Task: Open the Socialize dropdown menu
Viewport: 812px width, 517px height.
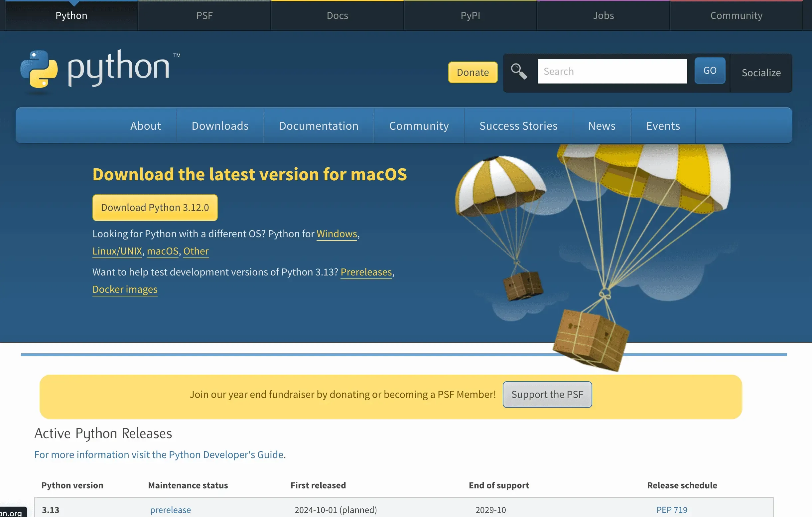Action: [761, 73]
